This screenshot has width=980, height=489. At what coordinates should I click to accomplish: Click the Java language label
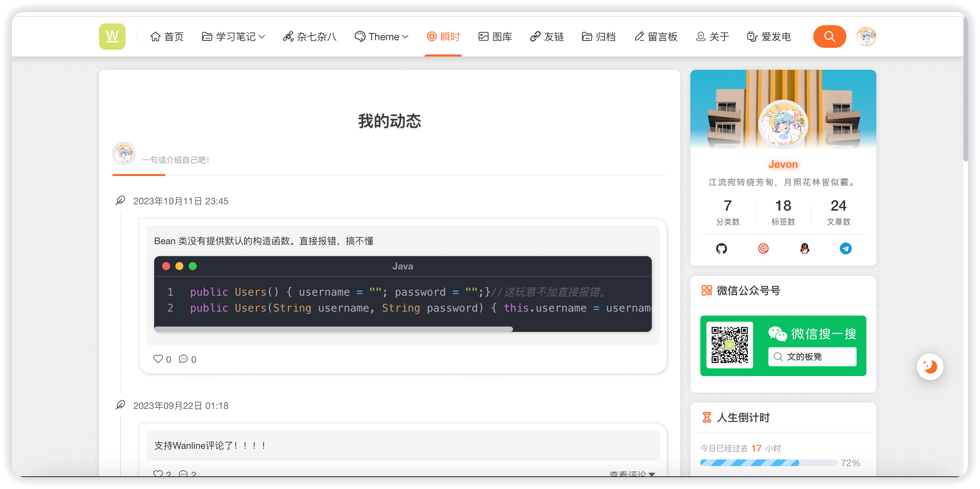tap(403, 266)
